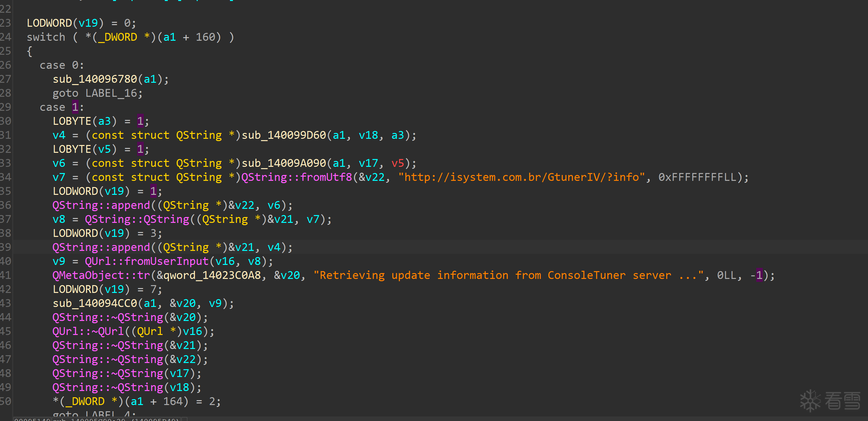Click QUrl::fromUserInput function name
Image resolution: width=868 pixels, height=421 pixels.
tap(147, 261)
